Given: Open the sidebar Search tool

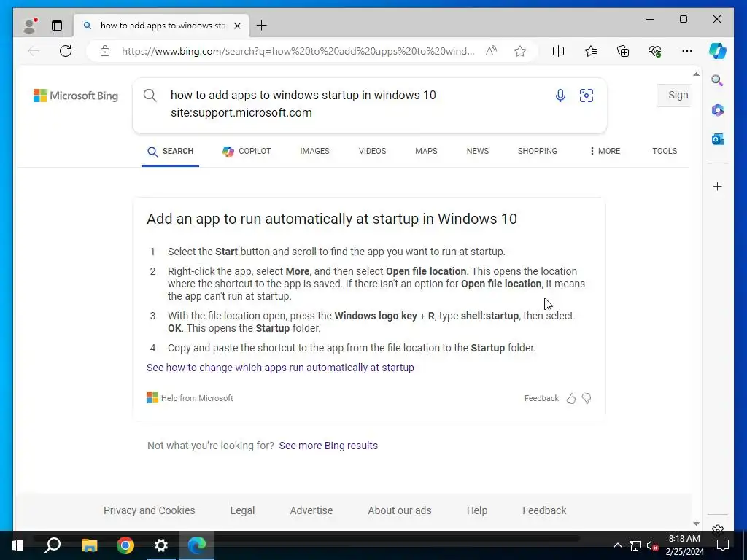Looking at the screenshot, I should click(718, 80).
